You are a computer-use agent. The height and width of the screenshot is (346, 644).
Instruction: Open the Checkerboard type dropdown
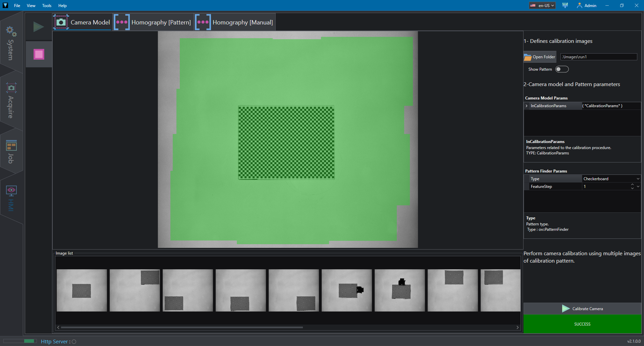point(611,179)
